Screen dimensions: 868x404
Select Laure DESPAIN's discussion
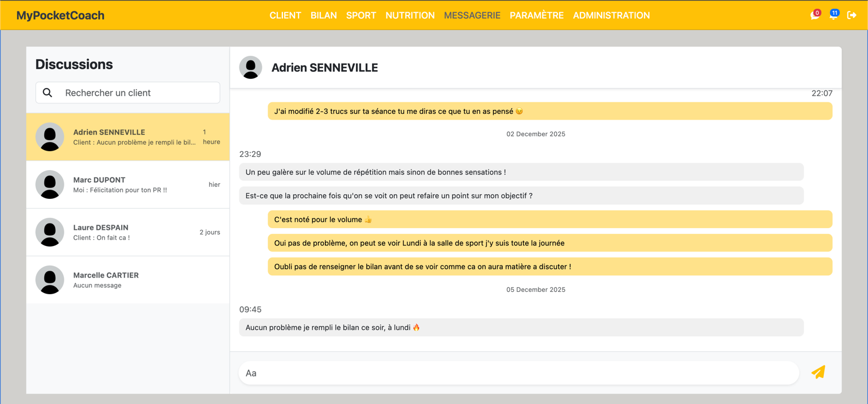click(127, 232)
